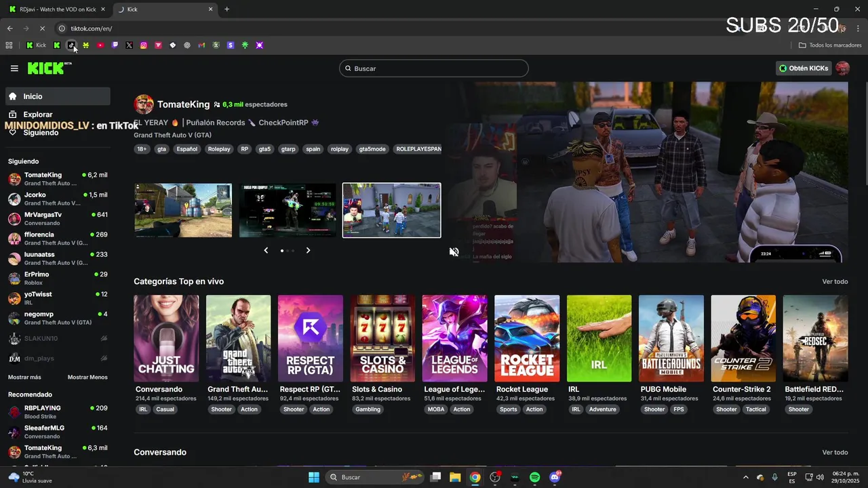Image resolution: width=868 pixels, height=488 pixels.
Task: Open the Twitch bookmark icon
Action: point(115,45)
